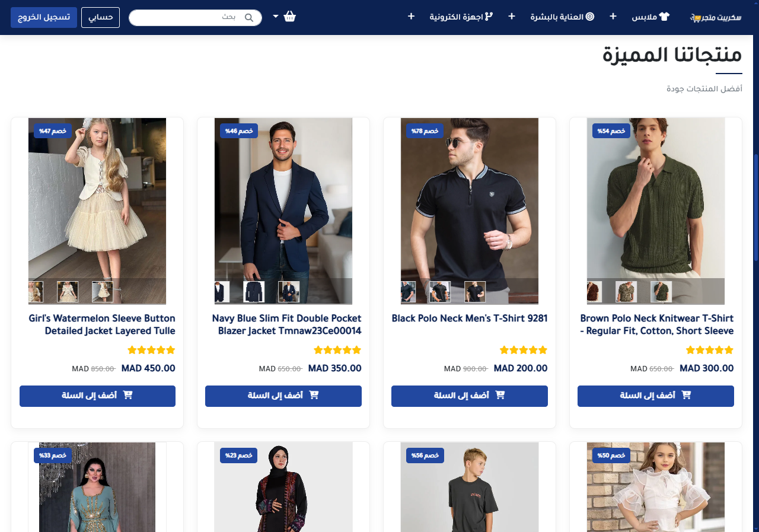Screen dimensions: 759x532
Task: Open the حسابي account button
Action: [100, 17]
